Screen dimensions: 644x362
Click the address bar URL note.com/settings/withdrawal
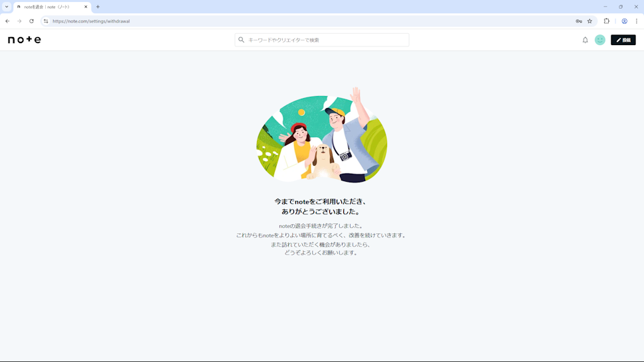[91, 21]
